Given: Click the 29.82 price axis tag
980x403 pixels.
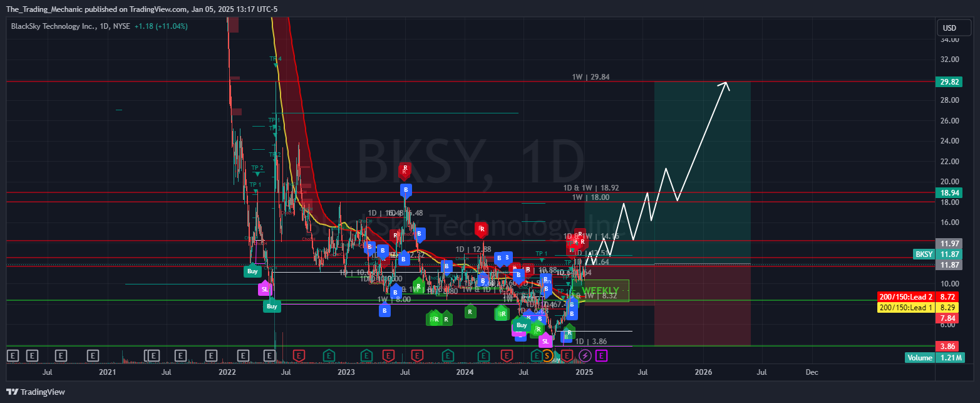Looking at the screenshot, I should click(949, 82).
